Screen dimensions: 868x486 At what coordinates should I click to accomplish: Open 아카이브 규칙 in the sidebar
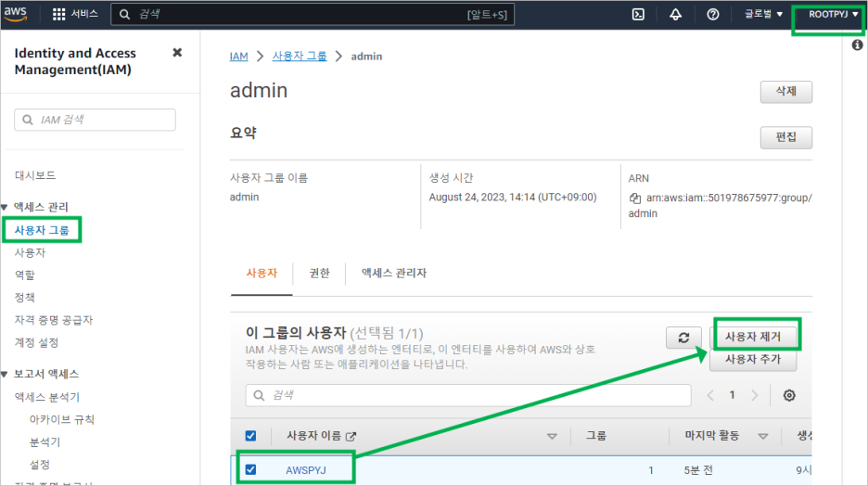click(x=61, y=419)
